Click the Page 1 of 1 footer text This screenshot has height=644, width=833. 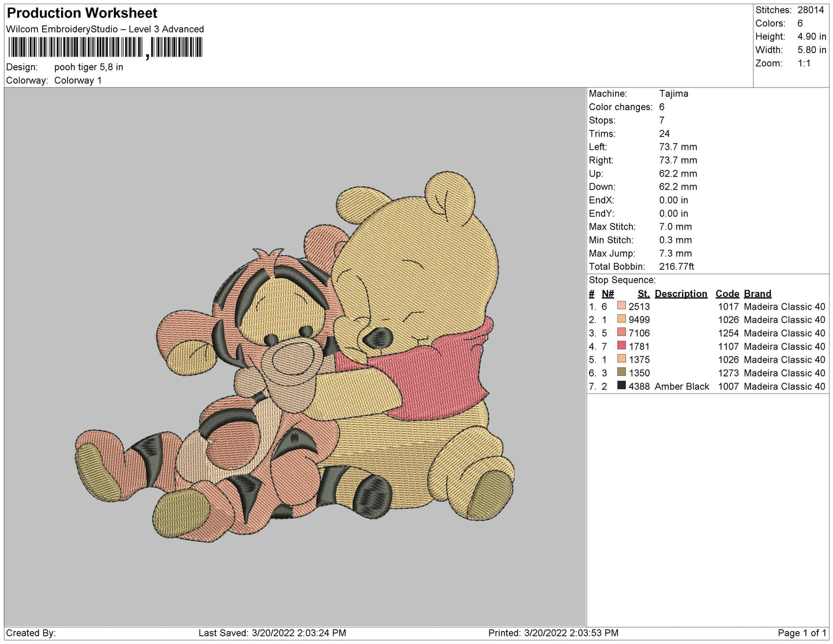[x=801, y=632]
